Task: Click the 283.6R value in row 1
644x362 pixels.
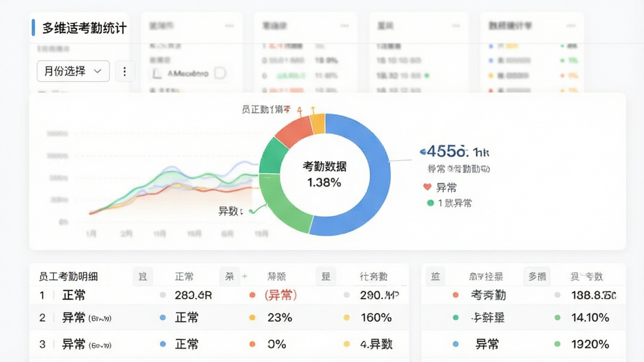Action: (193, 295)
